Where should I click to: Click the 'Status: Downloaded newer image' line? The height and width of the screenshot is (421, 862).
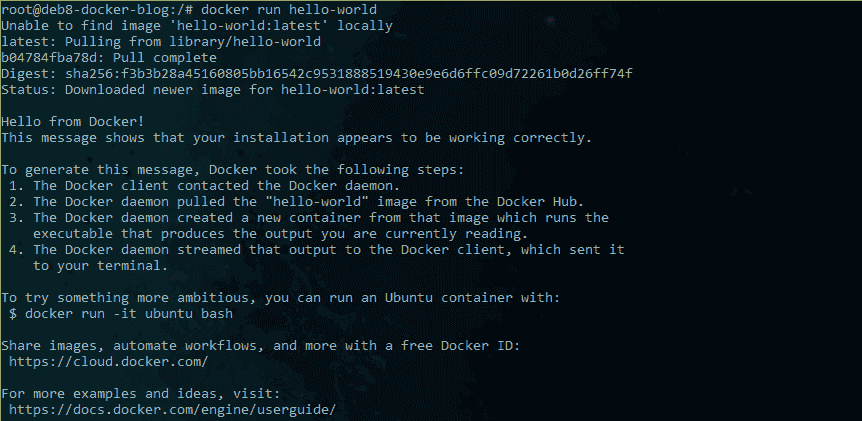pos(213,90)
